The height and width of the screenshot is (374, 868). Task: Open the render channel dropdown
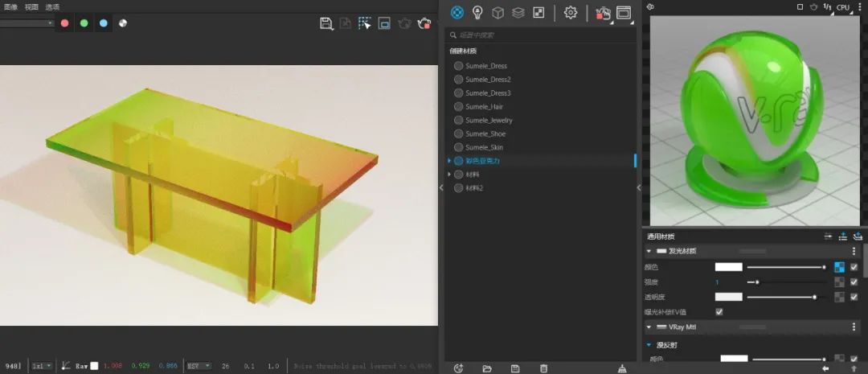point(27,23)
